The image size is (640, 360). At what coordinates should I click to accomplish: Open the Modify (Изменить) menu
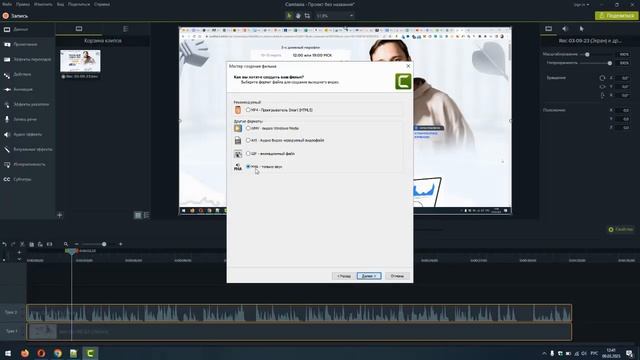pos(43,4)
